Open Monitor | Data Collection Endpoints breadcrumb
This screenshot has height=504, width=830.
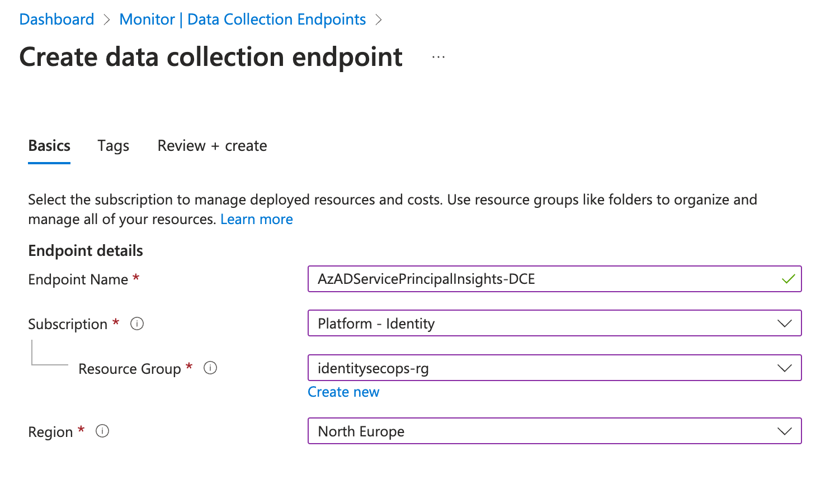coord(243,20)
